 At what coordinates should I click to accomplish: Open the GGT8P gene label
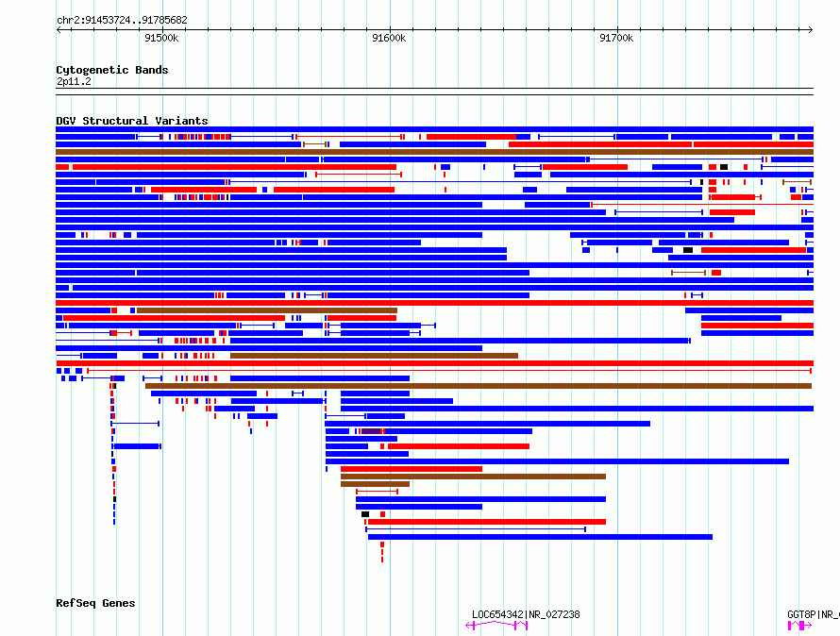tap(814, 614)
